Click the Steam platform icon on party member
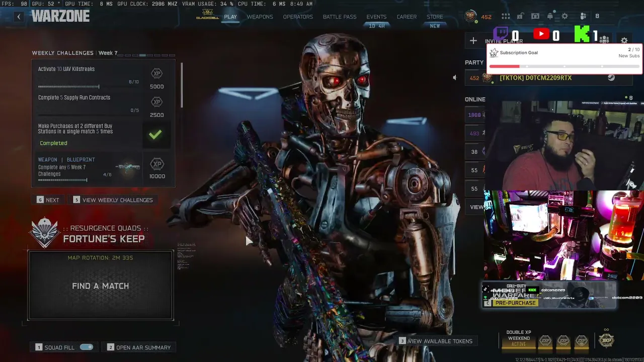Image resolution: width=644 pixels, height=362 pixels. (x=611, y=77)
